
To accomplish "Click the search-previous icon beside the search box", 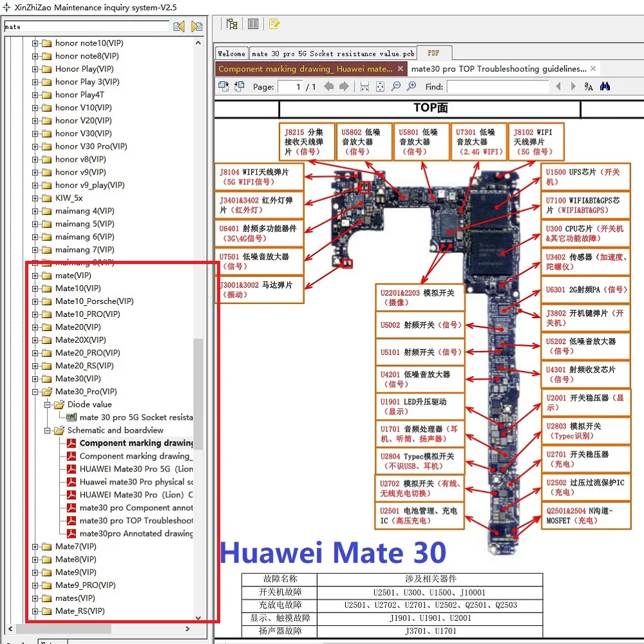I will [178, 26].
